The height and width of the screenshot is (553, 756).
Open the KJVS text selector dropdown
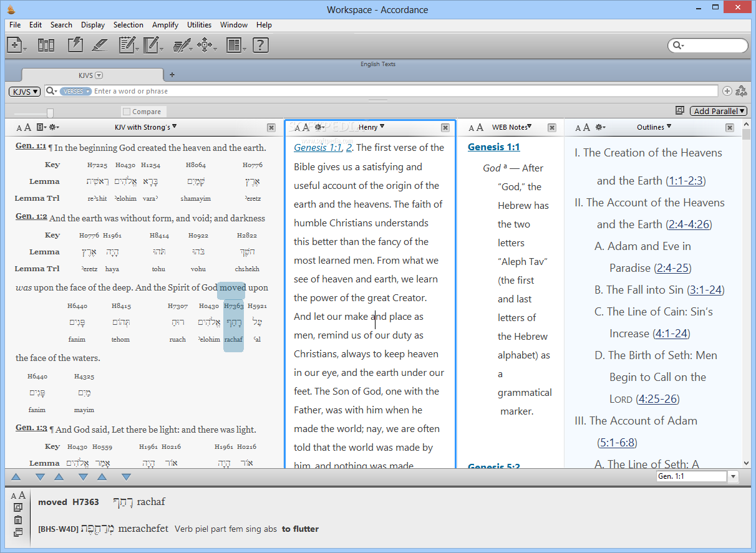[25, 91]
